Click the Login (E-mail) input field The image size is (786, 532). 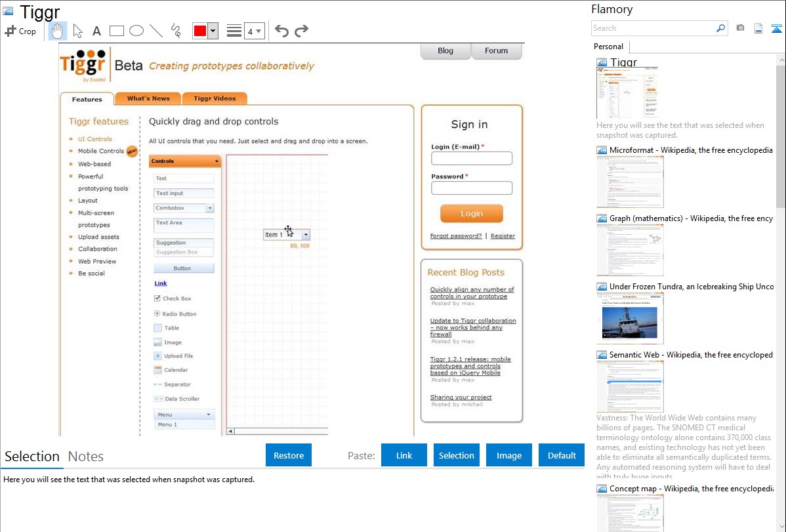click(472, 158)
